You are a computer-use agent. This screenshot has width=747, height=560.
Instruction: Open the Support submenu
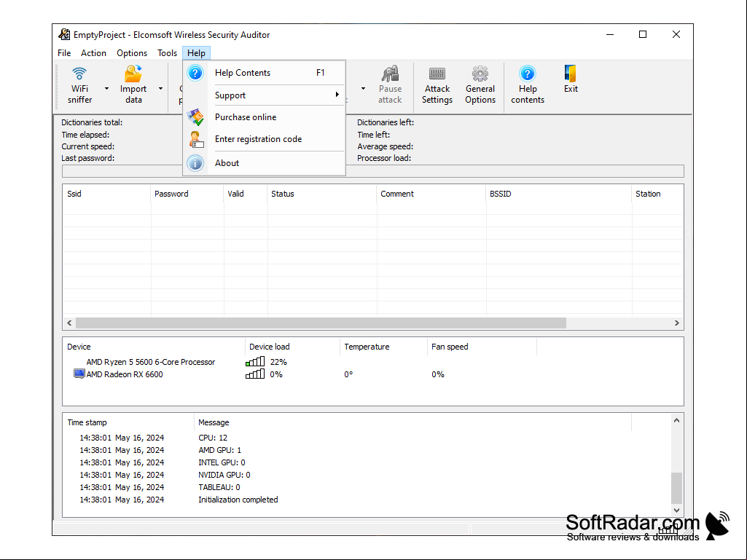(264, 95)
